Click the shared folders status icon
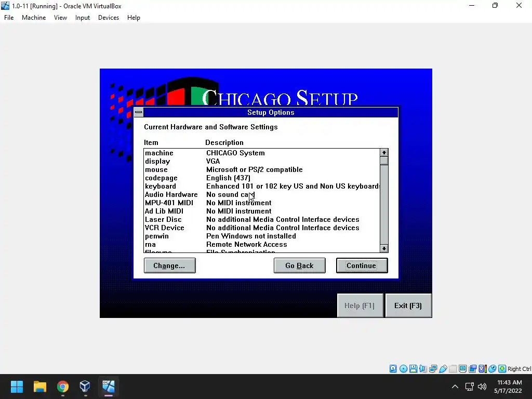Screen dimensions: 532x399 (453, 368)
